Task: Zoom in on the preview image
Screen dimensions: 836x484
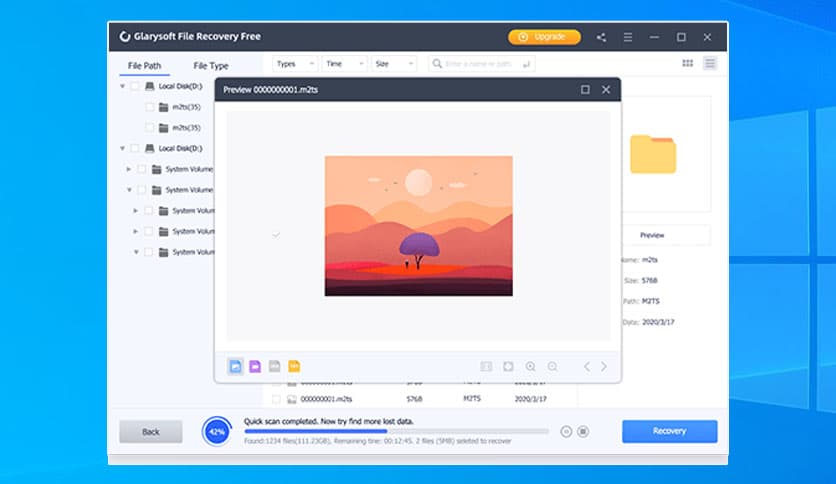Action: point(530,367)
